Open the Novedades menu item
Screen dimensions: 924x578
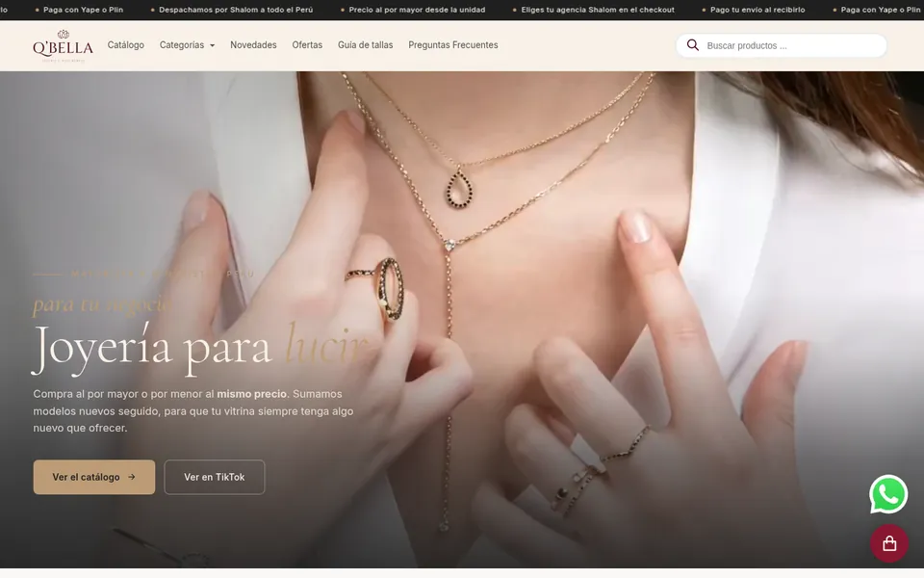253,45
